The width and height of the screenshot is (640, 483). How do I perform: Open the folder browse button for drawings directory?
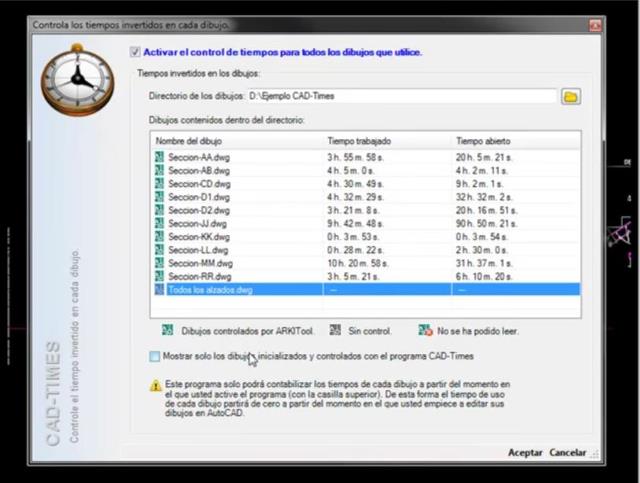571,97
